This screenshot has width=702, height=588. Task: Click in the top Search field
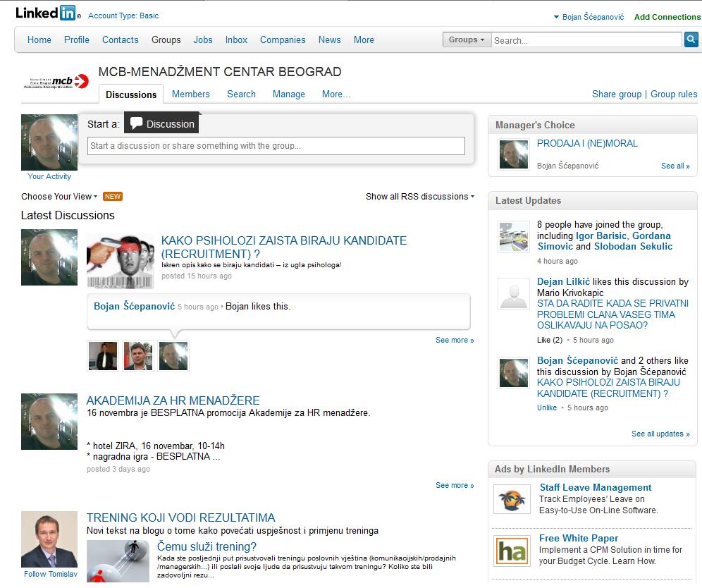[586, 40]
